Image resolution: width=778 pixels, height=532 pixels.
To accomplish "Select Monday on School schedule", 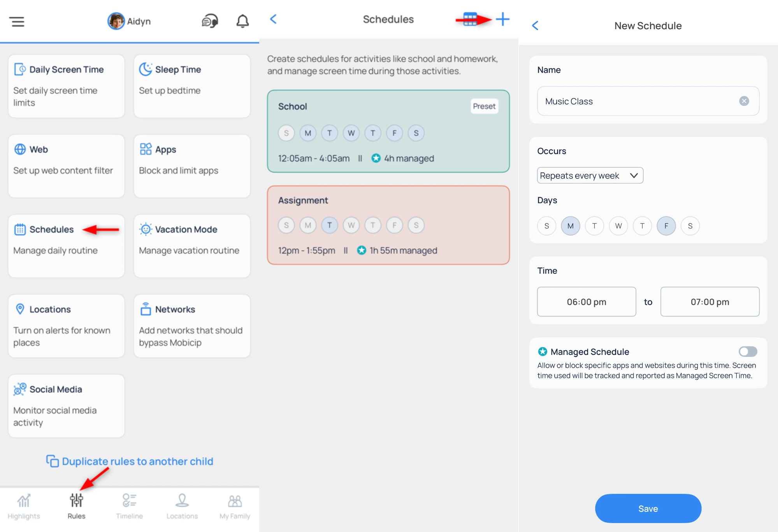I will point(308,133).
